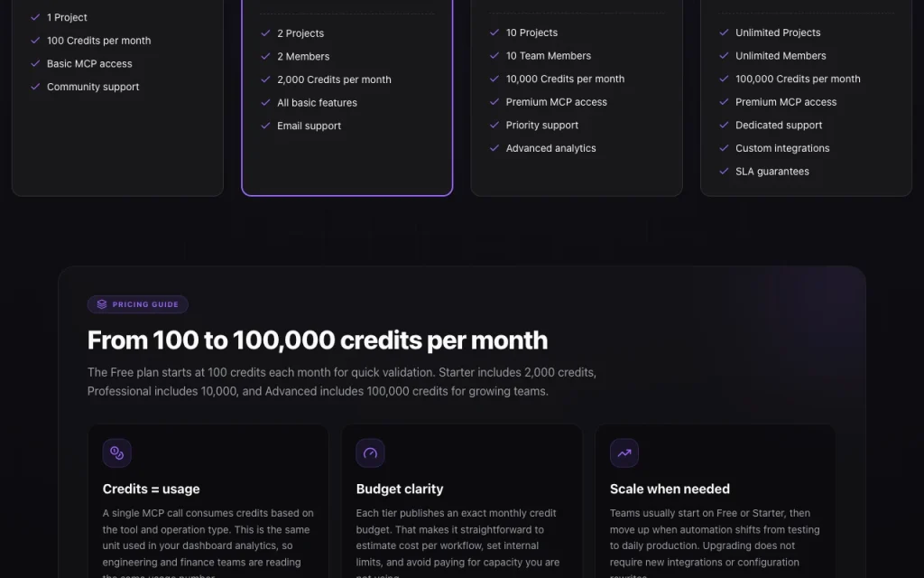The width and height of the screenshot is (924, 578).
Task: Click the Custom integrations feature text
Action: coord(782,148)
